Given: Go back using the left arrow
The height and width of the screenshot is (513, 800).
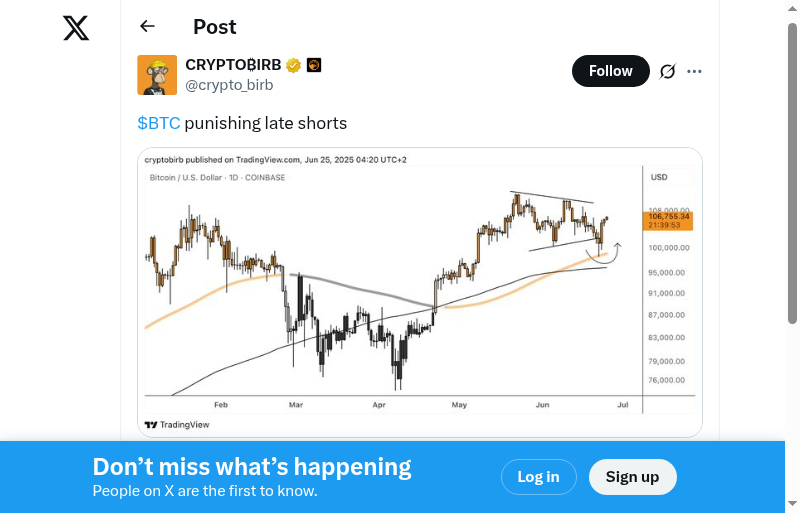Looking at the screenshot, I should [x=148, y=27].
